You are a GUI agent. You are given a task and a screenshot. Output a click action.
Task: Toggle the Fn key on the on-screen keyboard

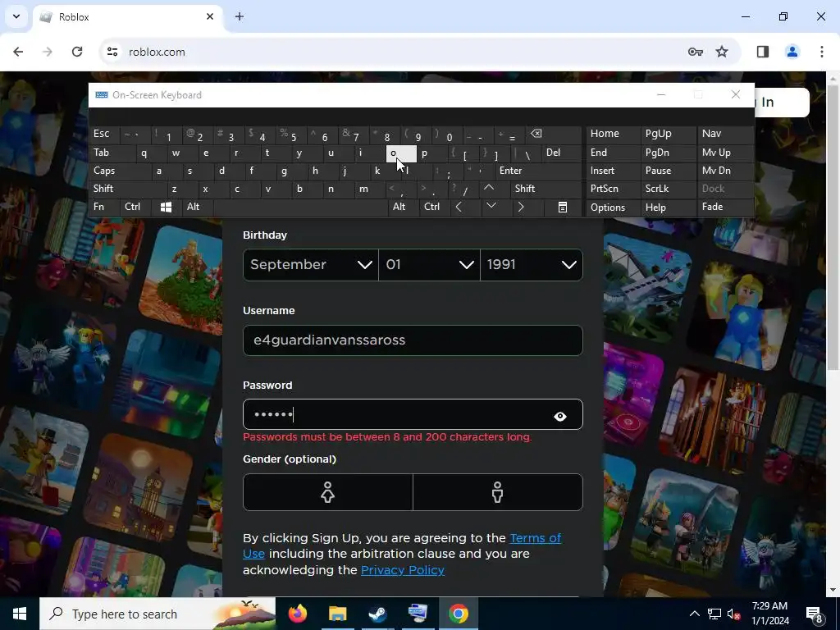coord(104,207)
